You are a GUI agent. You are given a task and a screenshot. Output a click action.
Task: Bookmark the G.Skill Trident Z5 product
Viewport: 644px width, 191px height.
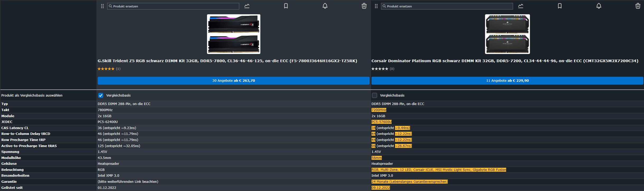click(x=286, y=6)
